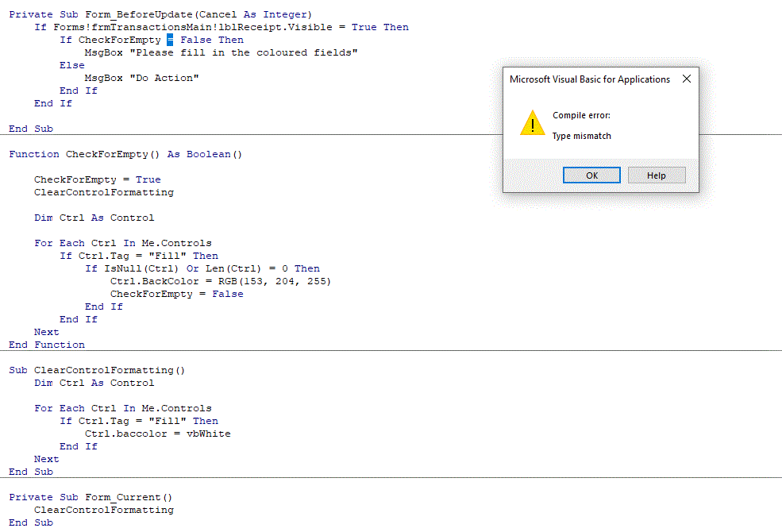Click the yellow warning triangle icon

click(532, 123)
